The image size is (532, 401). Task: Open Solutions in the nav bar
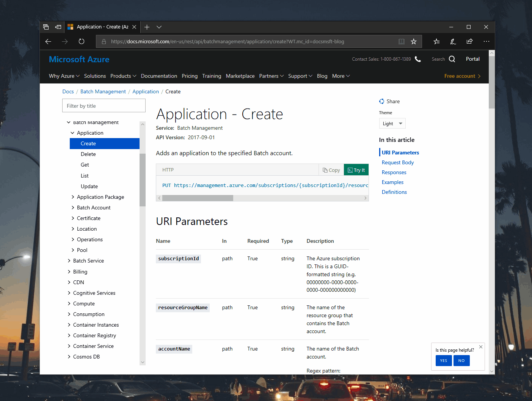[x=95, y=76]
